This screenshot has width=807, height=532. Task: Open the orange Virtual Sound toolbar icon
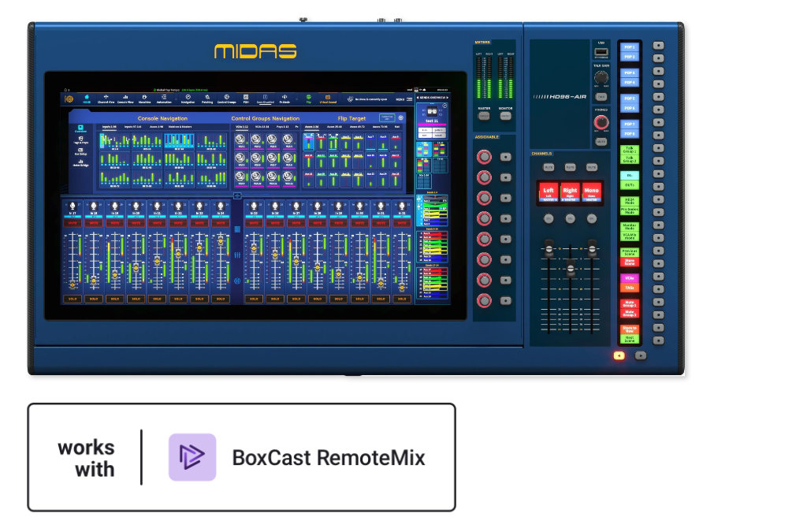pyautogui.click(x=328, y=99)
